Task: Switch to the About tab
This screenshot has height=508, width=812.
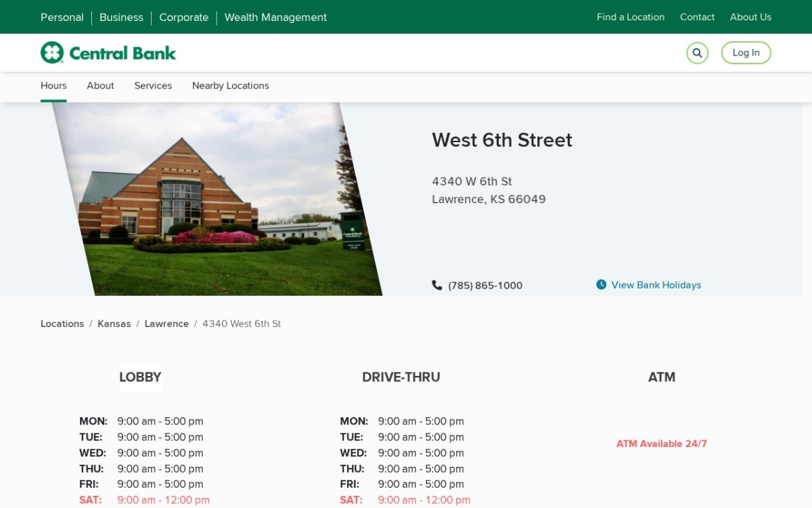Action: (x=100, y=86)
